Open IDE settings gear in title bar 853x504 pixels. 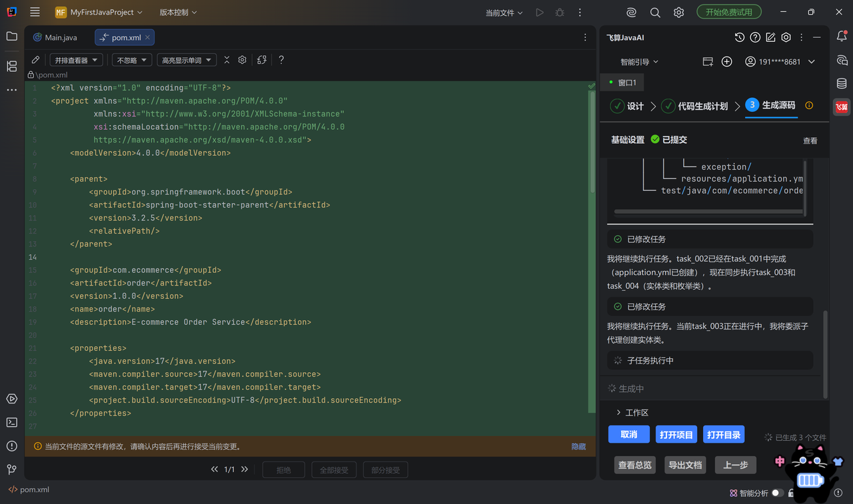[678, 12]
